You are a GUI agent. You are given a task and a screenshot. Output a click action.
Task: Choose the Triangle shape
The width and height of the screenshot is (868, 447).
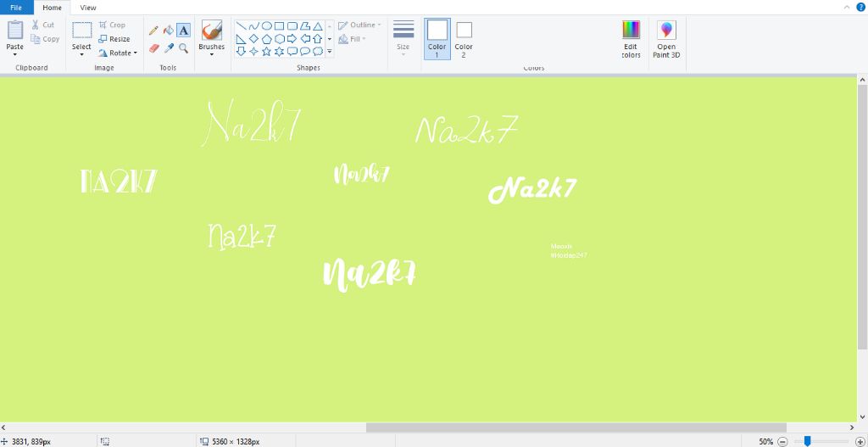(x=317, y=26)
